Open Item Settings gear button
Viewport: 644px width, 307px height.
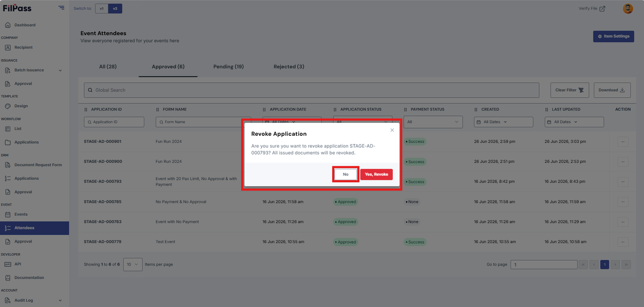[x=613, y=36]
